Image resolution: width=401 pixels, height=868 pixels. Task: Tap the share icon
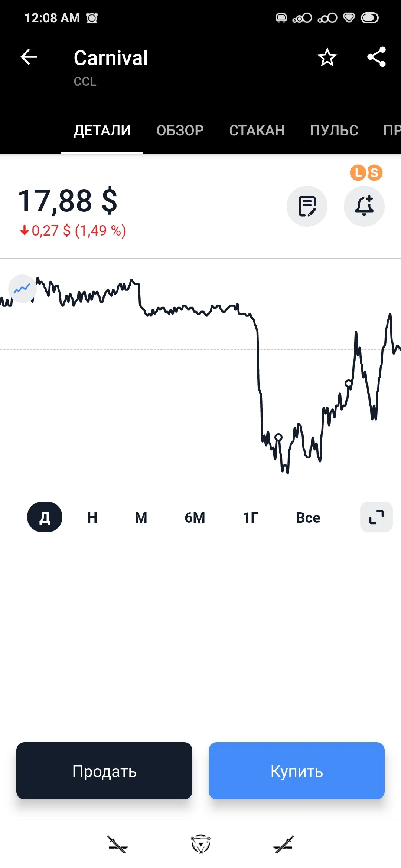pos(376,57)
